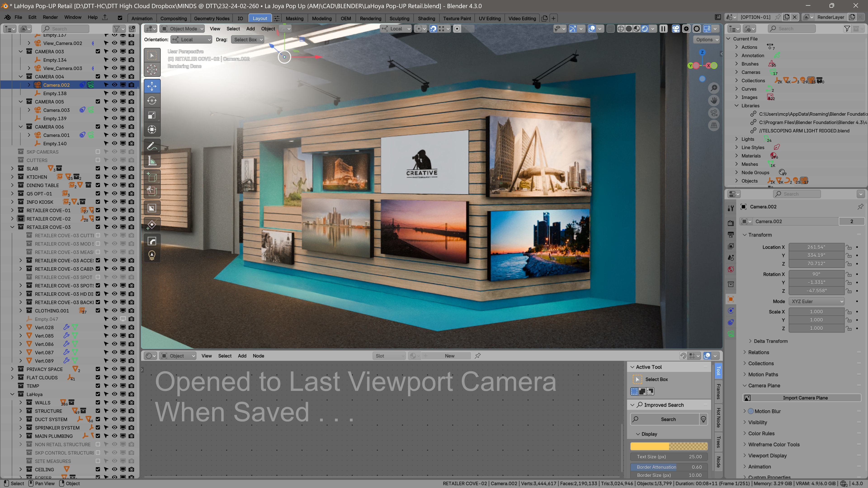
Task: Open the viewport Add menu
Action: (250, 29)
